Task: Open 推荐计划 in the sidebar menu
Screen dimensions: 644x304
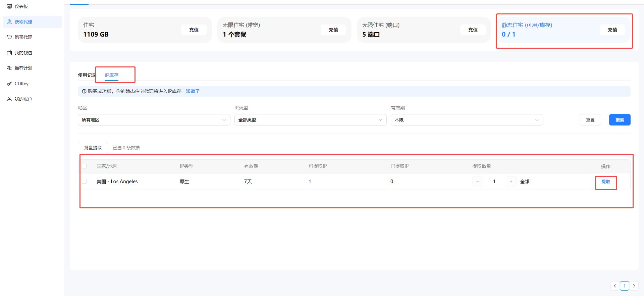Action: [32, 68]
